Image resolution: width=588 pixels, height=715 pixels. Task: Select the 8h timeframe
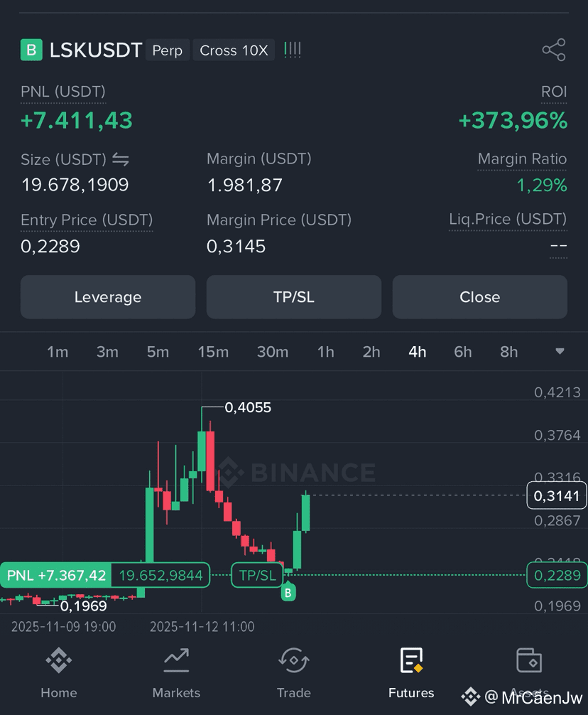click(x=508, y=352)
